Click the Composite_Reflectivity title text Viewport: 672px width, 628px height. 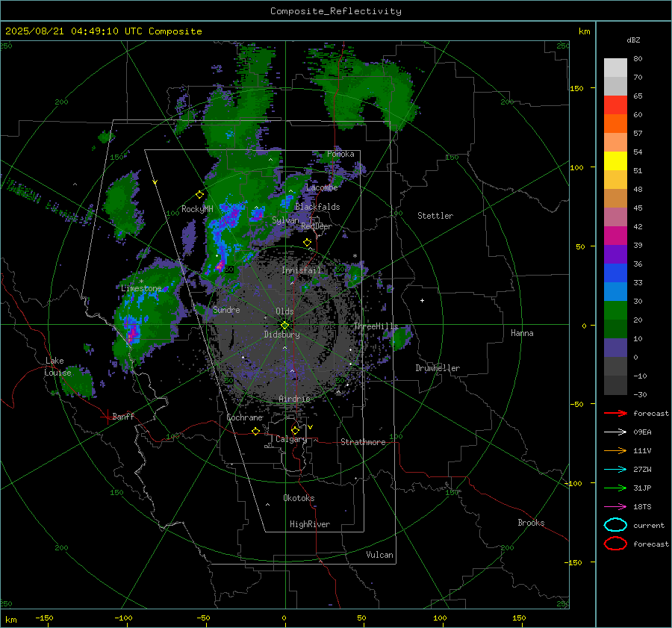pyautogui.click(x=335, y=11)
